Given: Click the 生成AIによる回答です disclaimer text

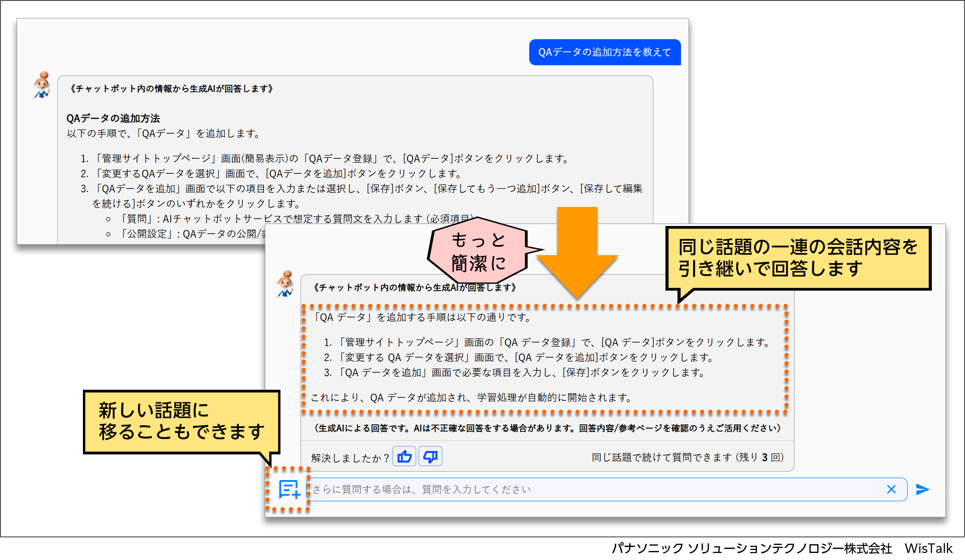Looking at the screenshot, I should pos(547,428).
